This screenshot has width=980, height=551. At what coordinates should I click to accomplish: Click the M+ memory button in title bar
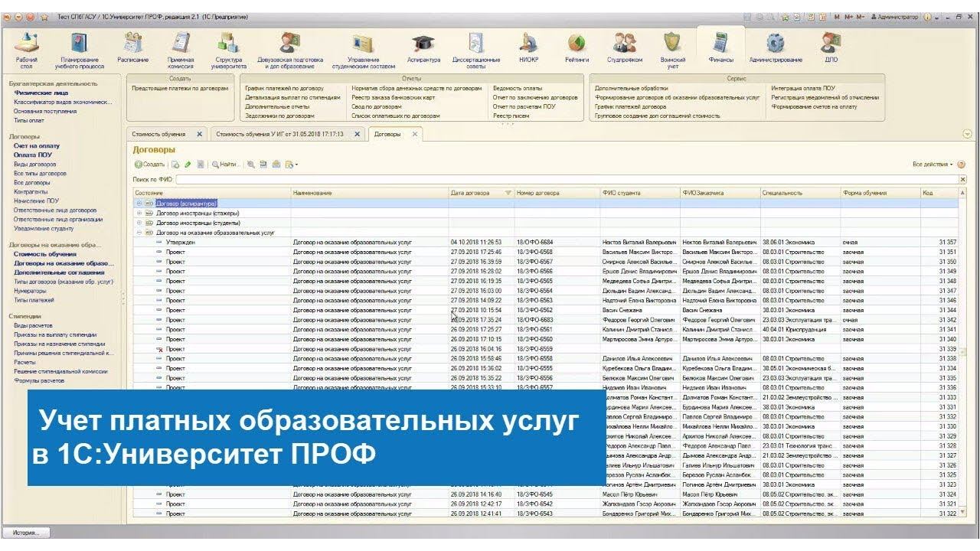(x=848, y=16)
